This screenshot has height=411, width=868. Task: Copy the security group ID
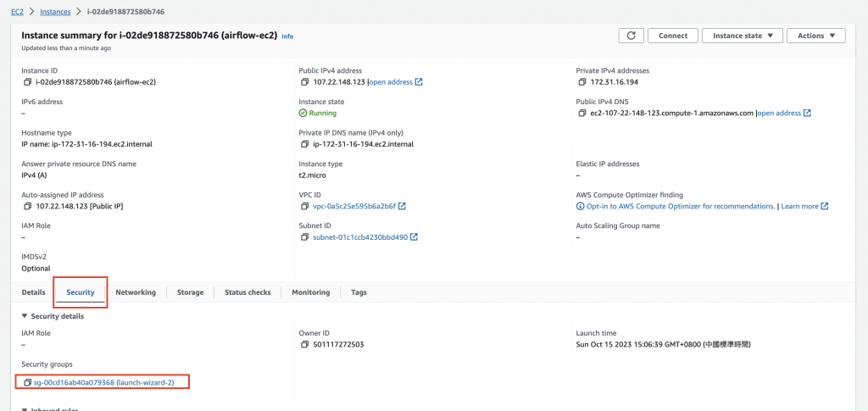coord(28,383)
